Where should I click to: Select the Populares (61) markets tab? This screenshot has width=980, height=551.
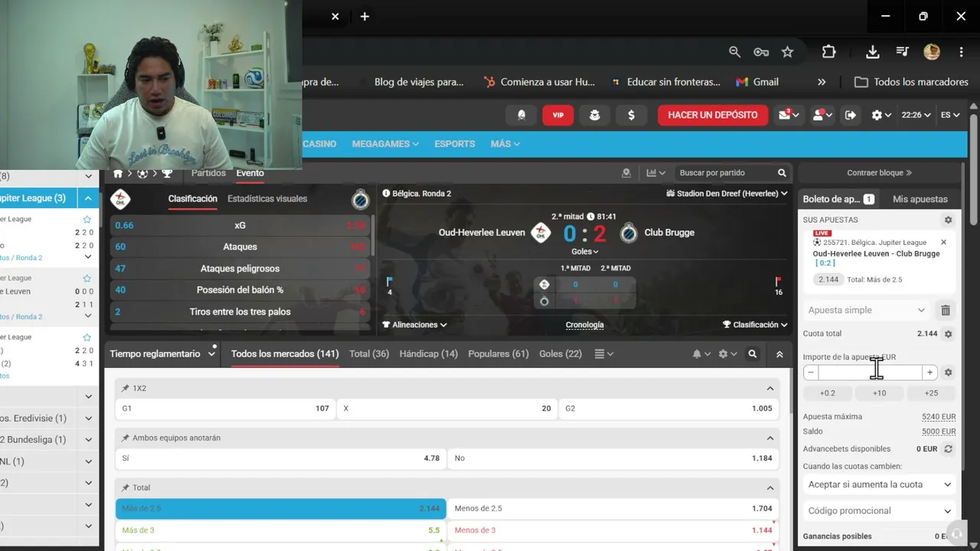point(498,354)
